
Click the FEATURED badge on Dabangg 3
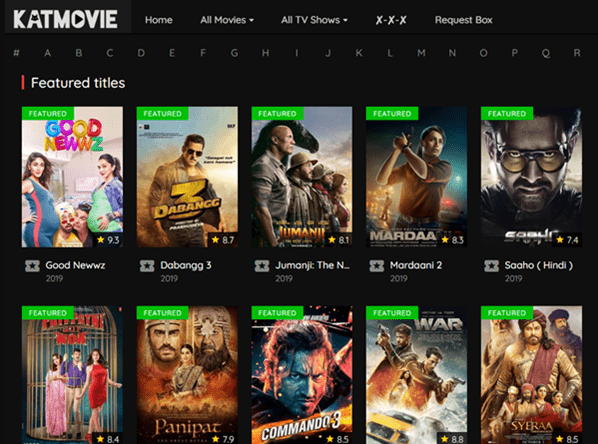tap(162, 113)
